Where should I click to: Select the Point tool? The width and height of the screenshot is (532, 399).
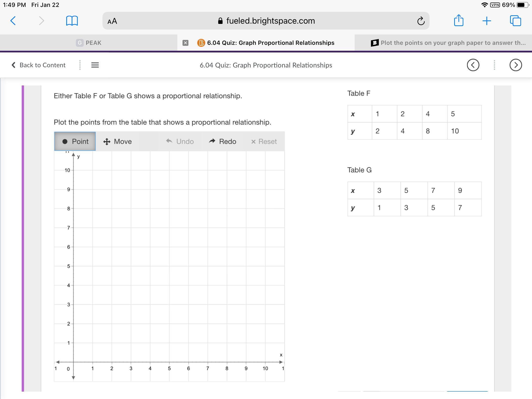pos(75,141)
